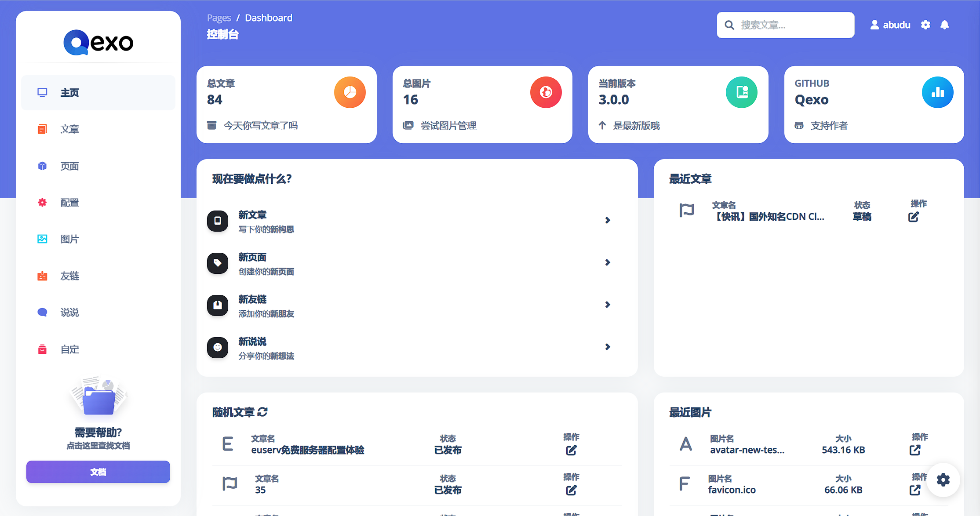This screenshot has height=516, width=980.
Task: Edit the draft article 【快讯】国外知名CDN
Action: click(914, 216)
